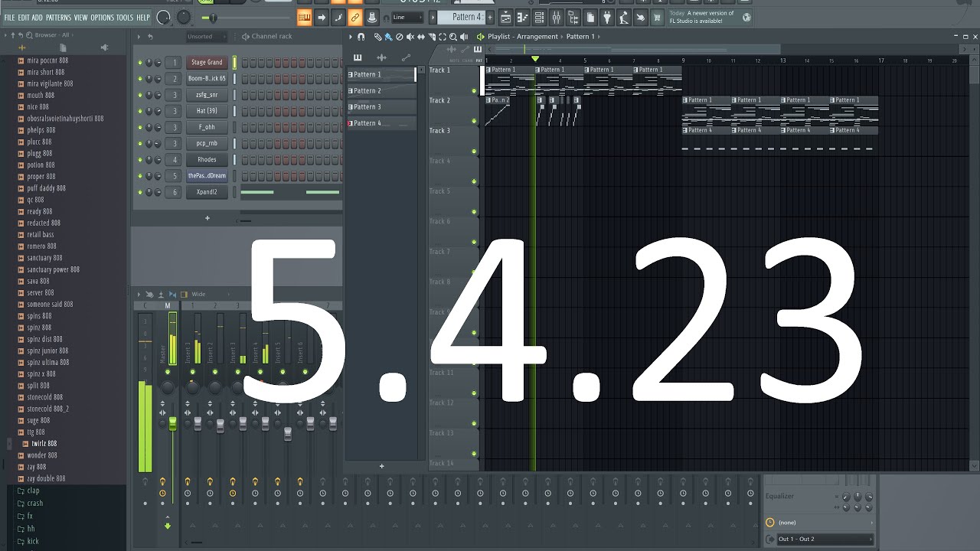The image size is (980, 551).
Task: Toggle the Stage Grand channel selector bar
Action: coord(235,62)
